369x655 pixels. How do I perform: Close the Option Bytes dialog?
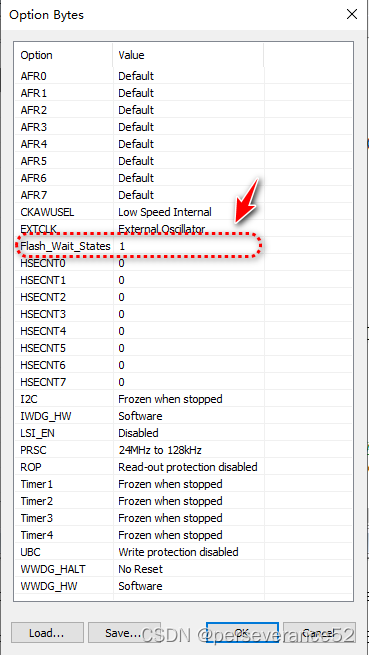(x=352, y=15)
